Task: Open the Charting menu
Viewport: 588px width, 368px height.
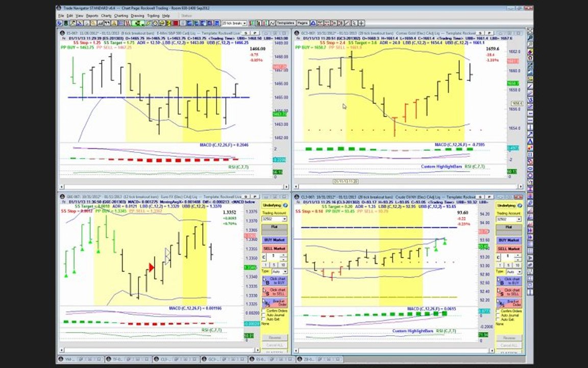Action: [121, 16]
